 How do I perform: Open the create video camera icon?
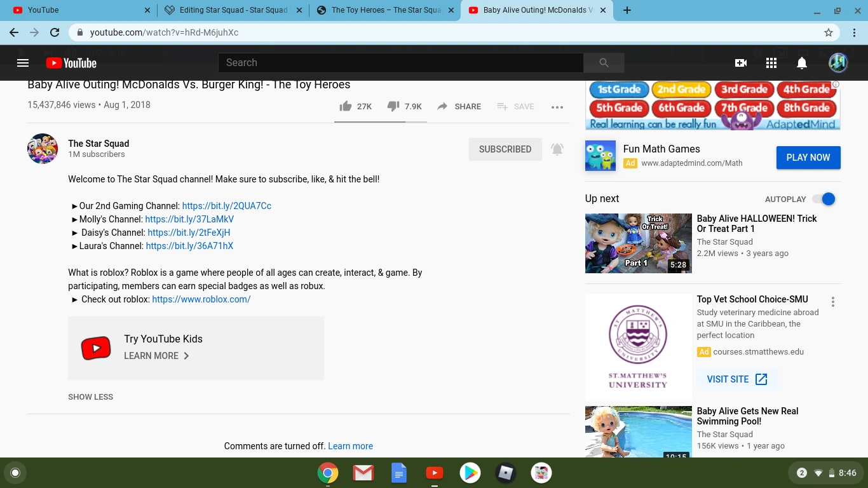[740, 63]
